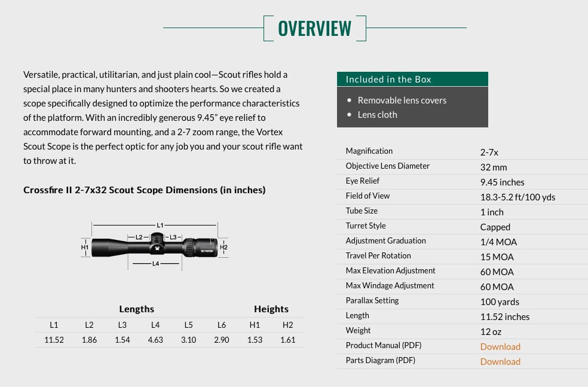588x387 pixels.
Task: Click the 'Objective Lens Diameter' label
Action: pos(387,166)
